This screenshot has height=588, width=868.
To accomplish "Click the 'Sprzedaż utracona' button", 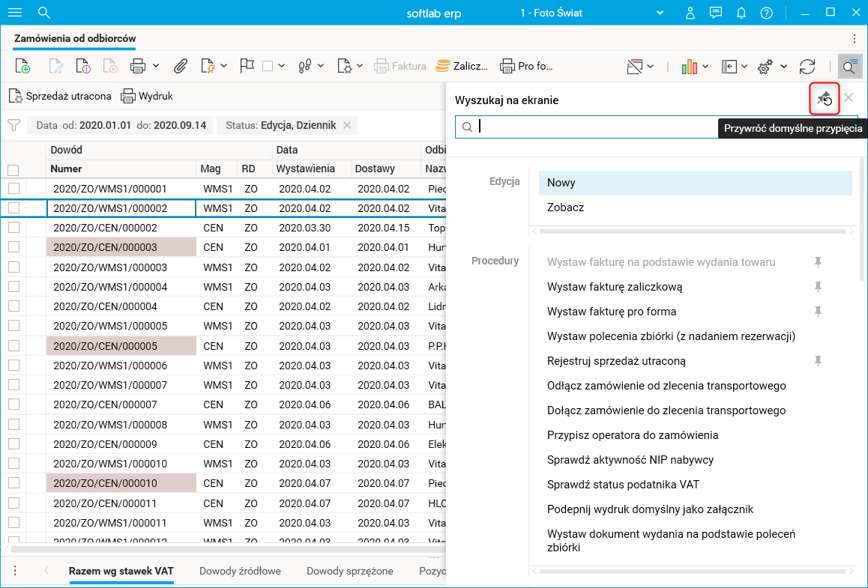I will click(61, 96).
